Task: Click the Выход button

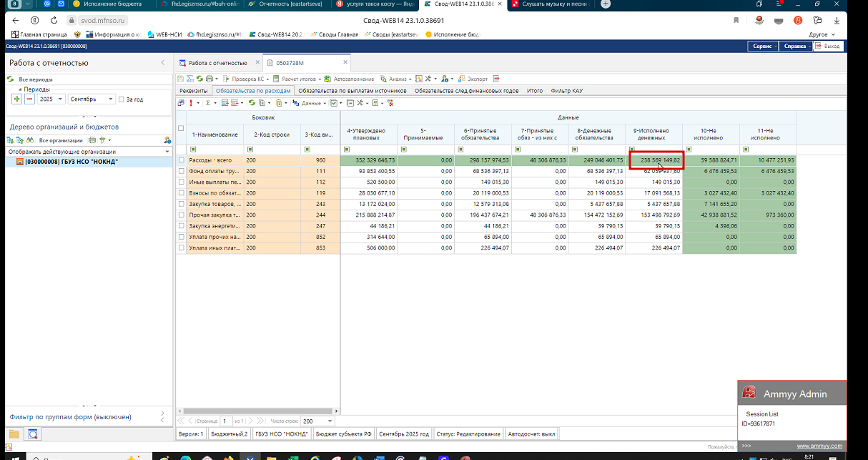Action: click(x=829, y=46)
